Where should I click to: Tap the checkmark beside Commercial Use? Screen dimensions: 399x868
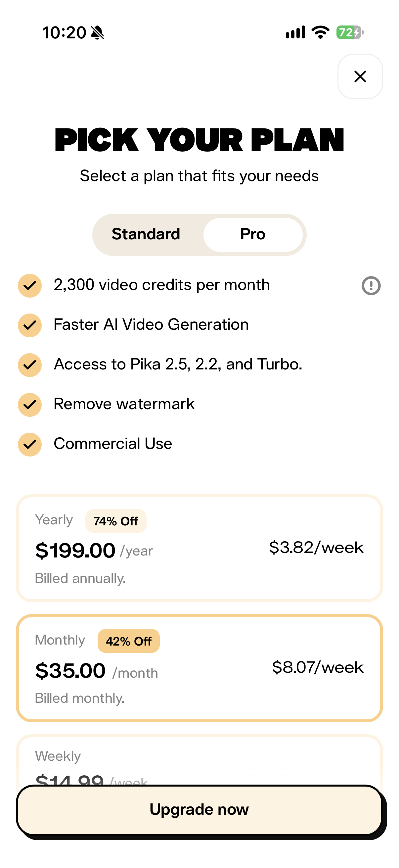pyautogui.click(x=30, y=445)
